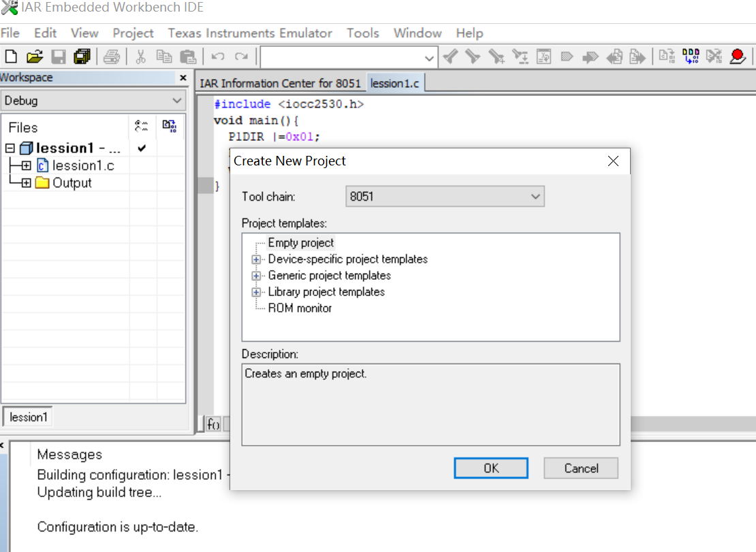Open the File menu
756x552 pixels.
10,33
